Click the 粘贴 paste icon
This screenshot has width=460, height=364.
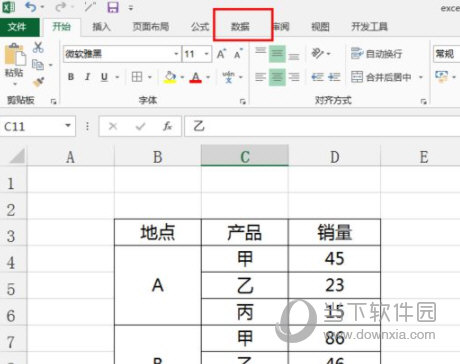click(15, 54)
